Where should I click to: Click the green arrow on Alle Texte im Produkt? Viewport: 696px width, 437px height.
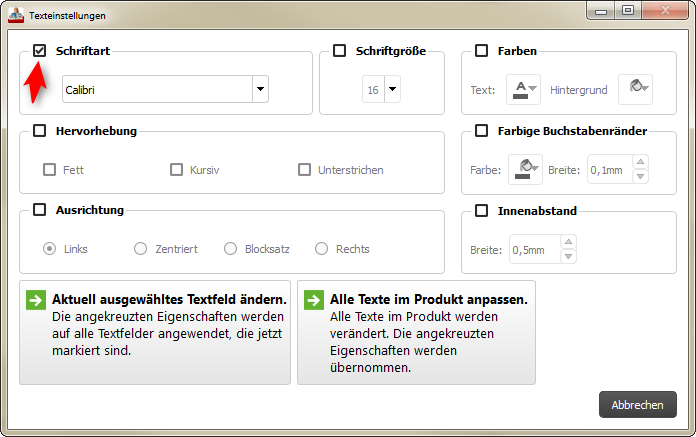313,300
